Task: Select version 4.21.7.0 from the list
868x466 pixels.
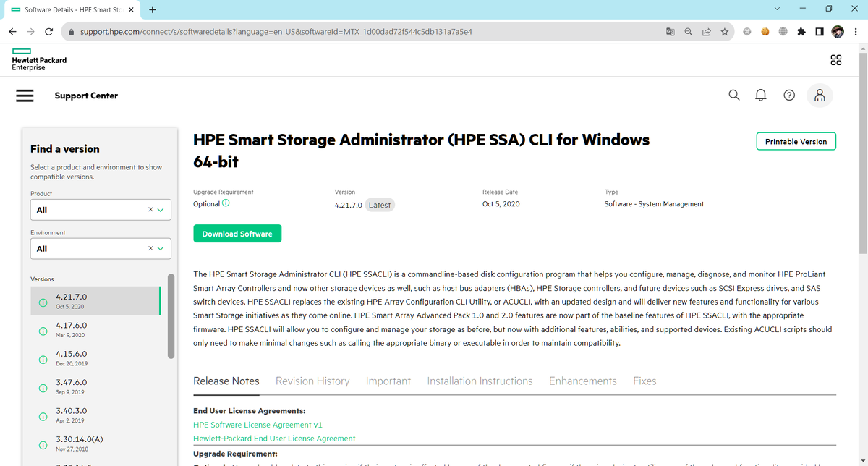Action: [x=95, y=301]
